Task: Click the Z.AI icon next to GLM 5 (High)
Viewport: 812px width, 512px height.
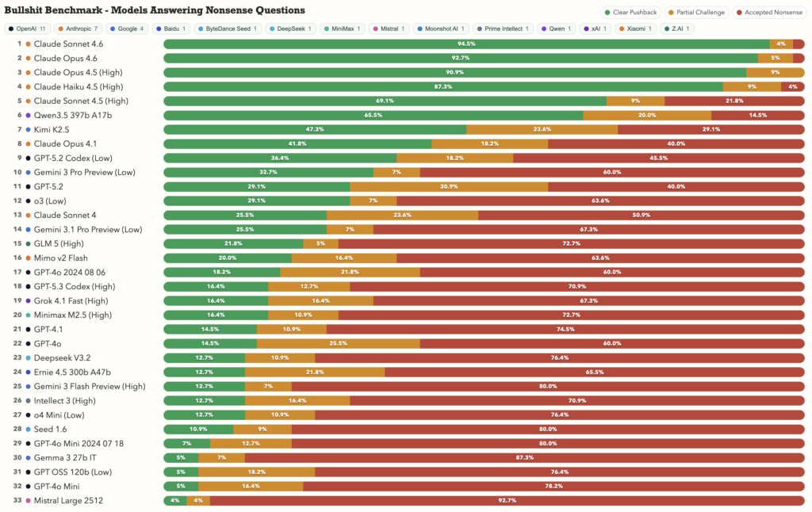Action: tap(29, 243)
